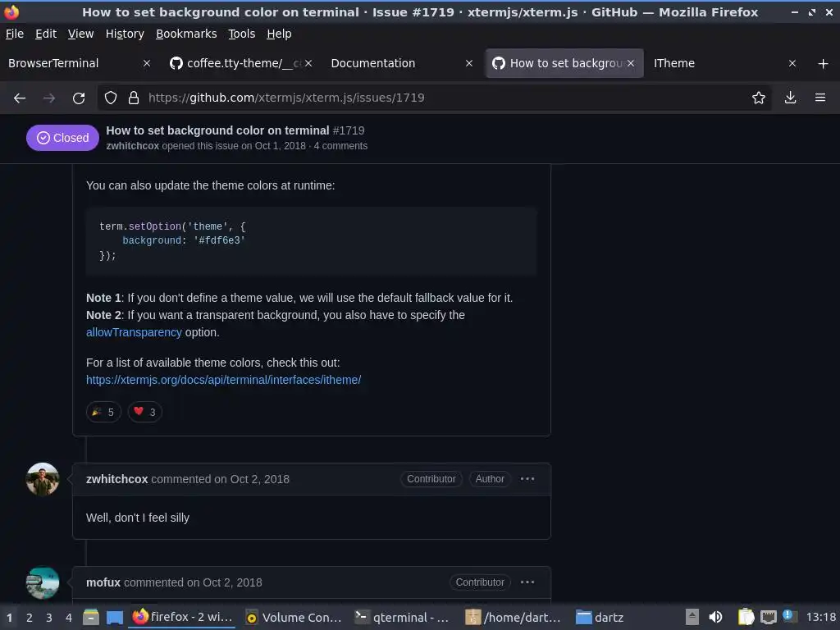This screenshot has width=840, height=630.
Task: Click mofux avatar thumbnail
Action: (43, 582)
